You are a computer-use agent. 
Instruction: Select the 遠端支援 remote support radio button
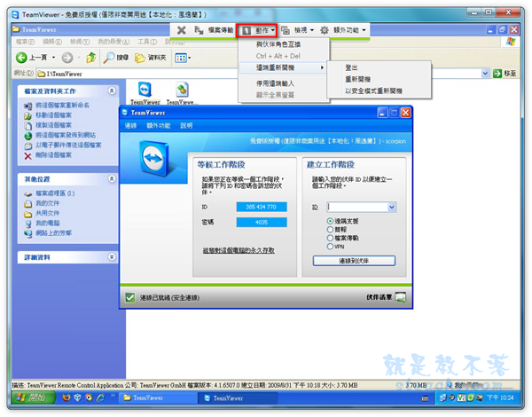click(x=330, y=221)
